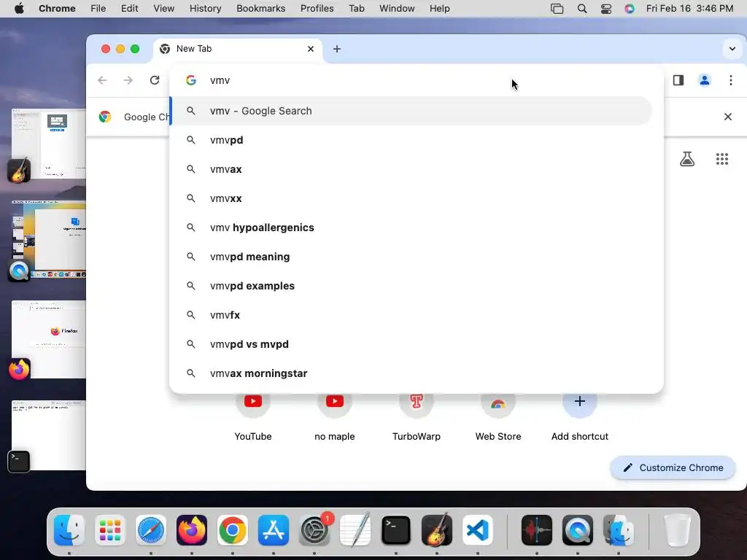Select the New Tab tab
This screenshot has width=747, height=560.
238,49
